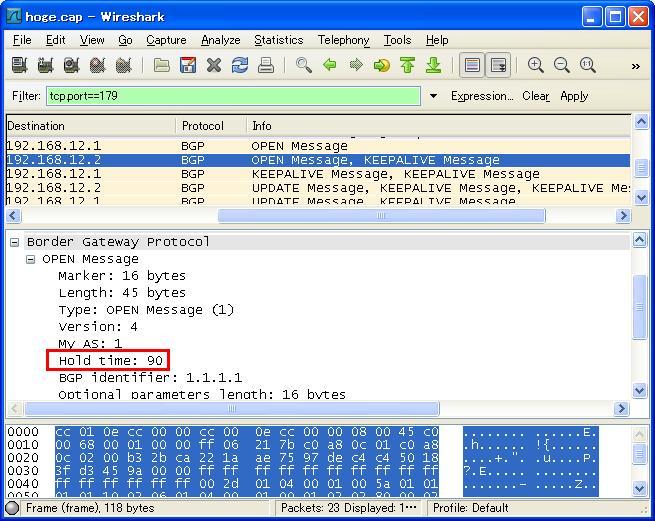Stop the running capture icon
655x521 pixels.
coord(97,65)
